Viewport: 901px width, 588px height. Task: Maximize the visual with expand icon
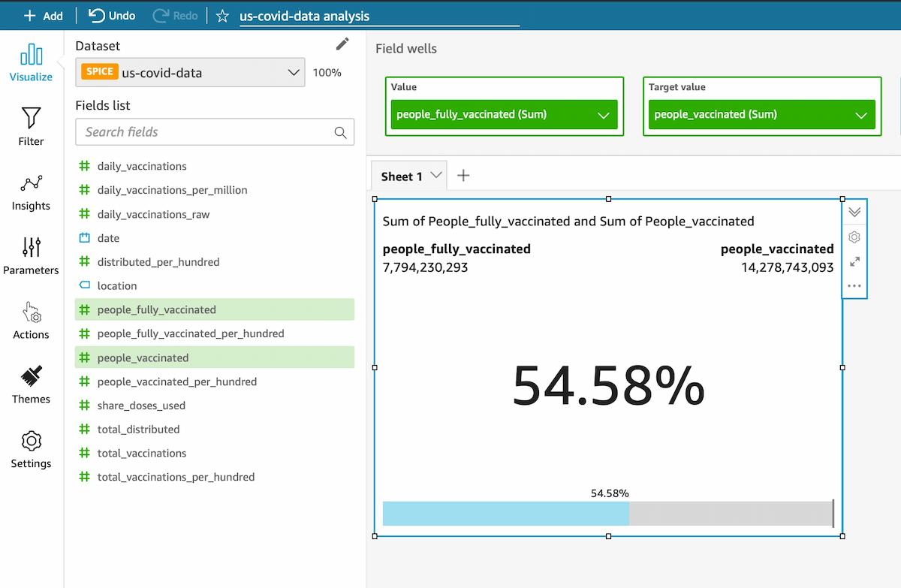pyautogui.click(x=854, y=262)
